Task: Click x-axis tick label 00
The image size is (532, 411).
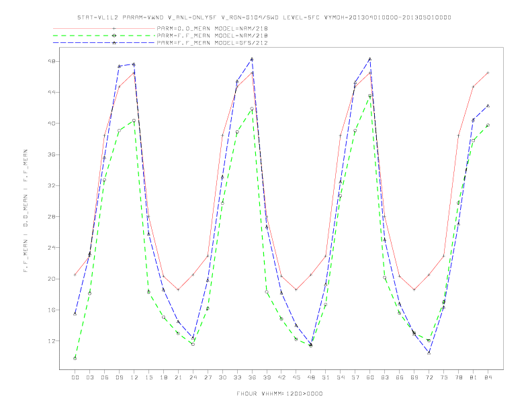Action: click(75, 377)
